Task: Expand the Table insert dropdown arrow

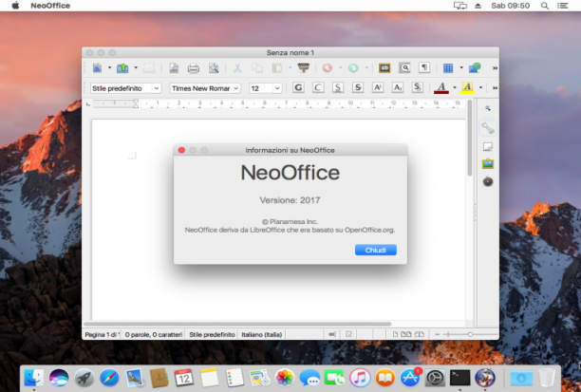Action: pyautogui.click(x=461, y=67)
